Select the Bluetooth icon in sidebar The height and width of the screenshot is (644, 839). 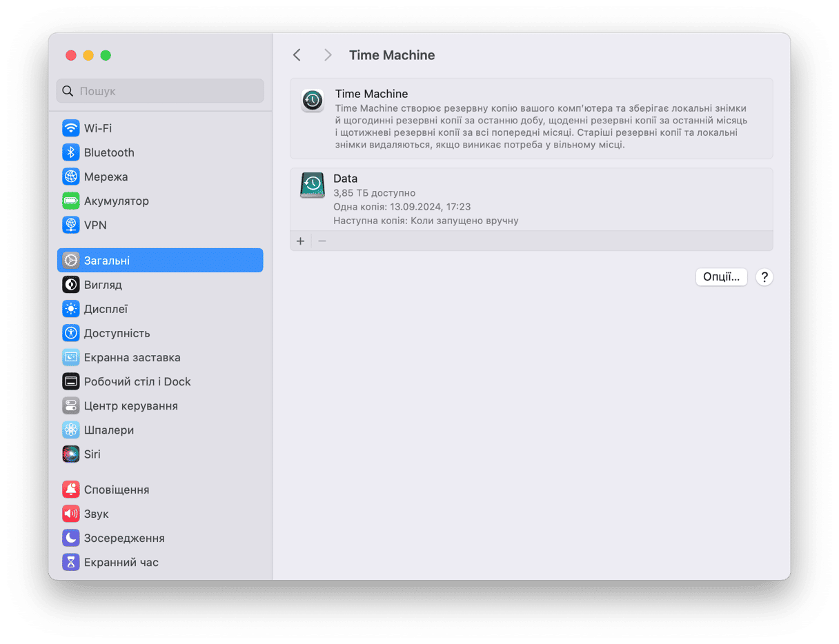tap(71, 152)
